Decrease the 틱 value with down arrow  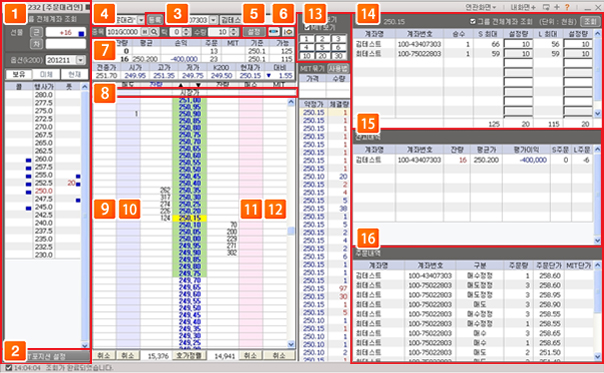click(186, 34)
